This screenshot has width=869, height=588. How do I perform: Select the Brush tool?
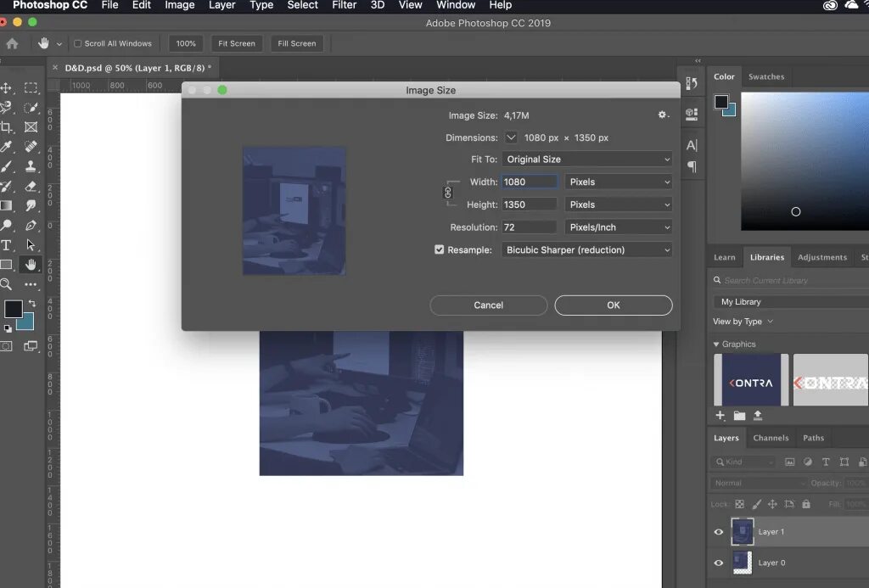pyautogui.click(x=6, y=166)
